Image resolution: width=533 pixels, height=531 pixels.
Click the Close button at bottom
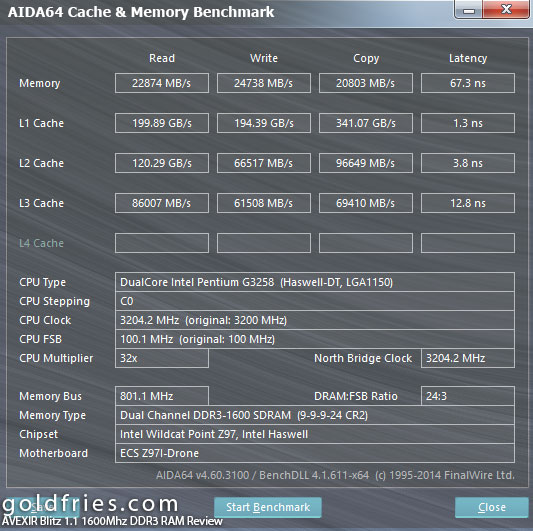click(x=492, y=507)
